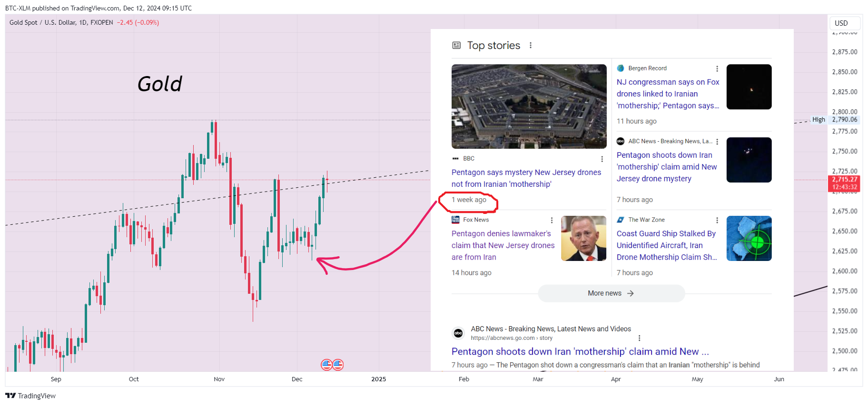Click the Feb label on time axis
Viewport: 868px width, 405px height.
[x=464, y=379]
